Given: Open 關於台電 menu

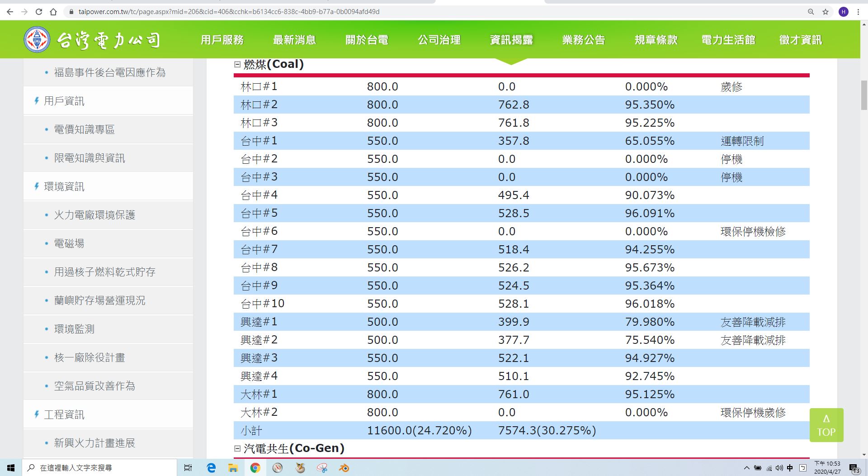Looking at the screenshot, I should tap(367, 40).
